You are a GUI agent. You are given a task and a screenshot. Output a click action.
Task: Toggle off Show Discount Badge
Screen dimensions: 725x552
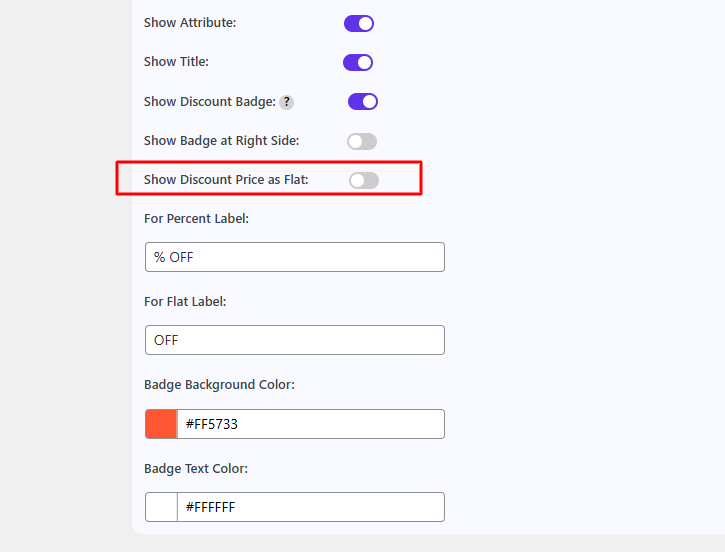click(x=362, y=101)
